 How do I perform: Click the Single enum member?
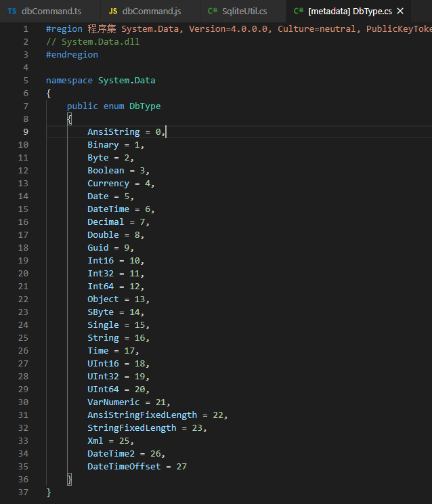click(103, 324)
